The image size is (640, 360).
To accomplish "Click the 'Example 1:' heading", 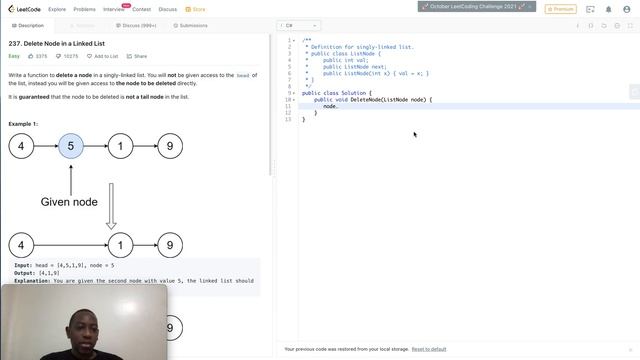I will [x=23, y=124].
